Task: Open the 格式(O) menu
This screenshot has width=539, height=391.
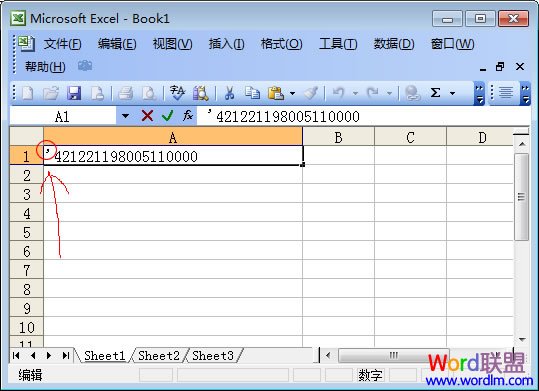Action: [x=281, y=44]
